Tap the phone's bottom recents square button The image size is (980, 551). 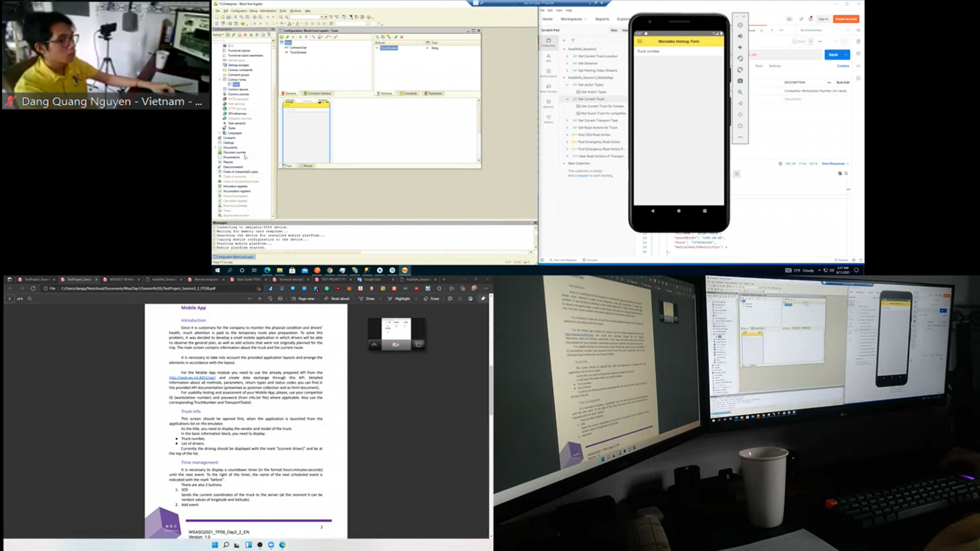click(705, 211)
